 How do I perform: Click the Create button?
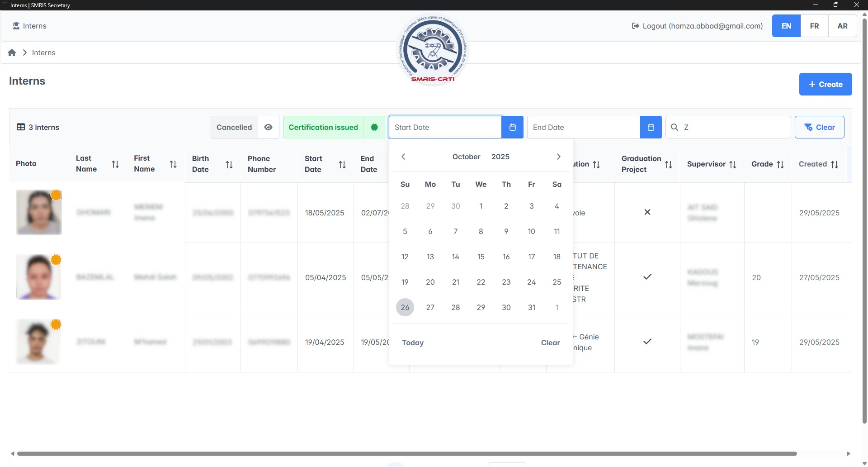point(826,84)
